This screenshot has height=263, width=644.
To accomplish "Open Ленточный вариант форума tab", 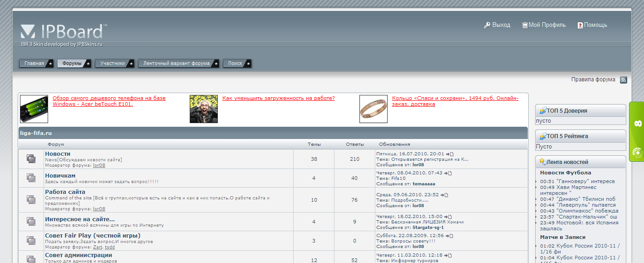I will (x=177, y=64).
